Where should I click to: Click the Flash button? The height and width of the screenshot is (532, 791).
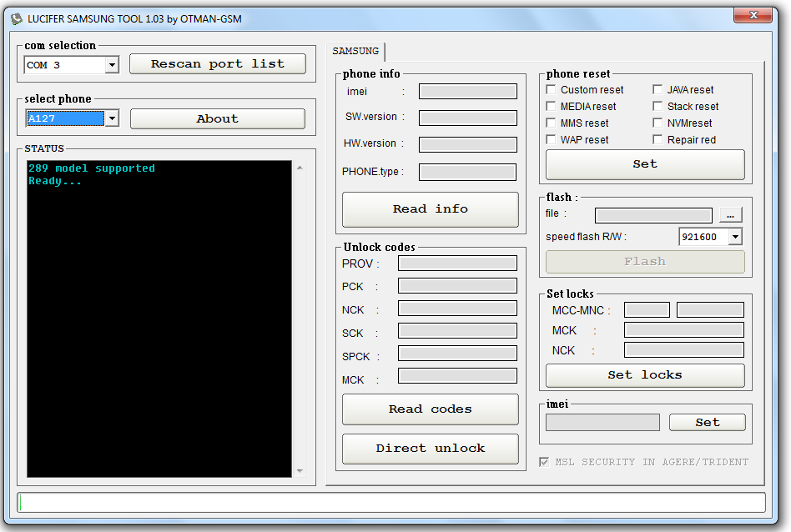pyautogui.click(x=645, y=262)
